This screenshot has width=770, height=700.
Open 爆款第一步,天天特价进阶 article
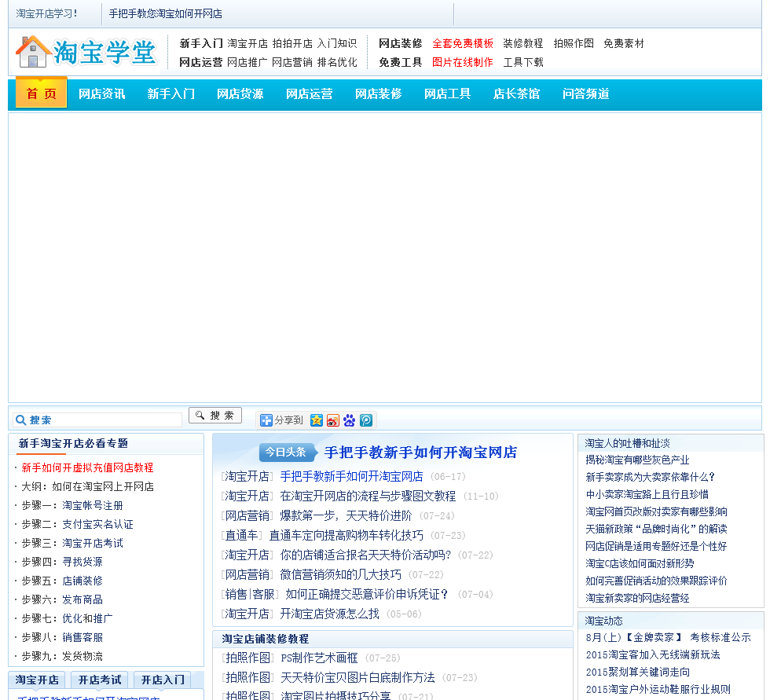coord(346,516)
